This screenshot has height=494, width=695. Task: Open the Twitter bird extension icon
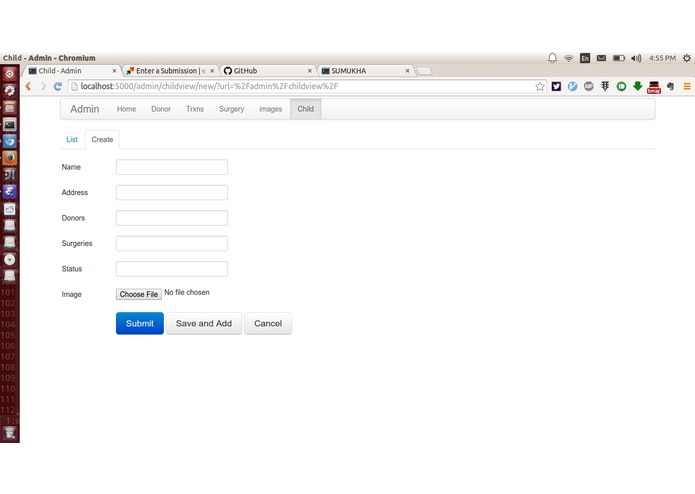556,86
